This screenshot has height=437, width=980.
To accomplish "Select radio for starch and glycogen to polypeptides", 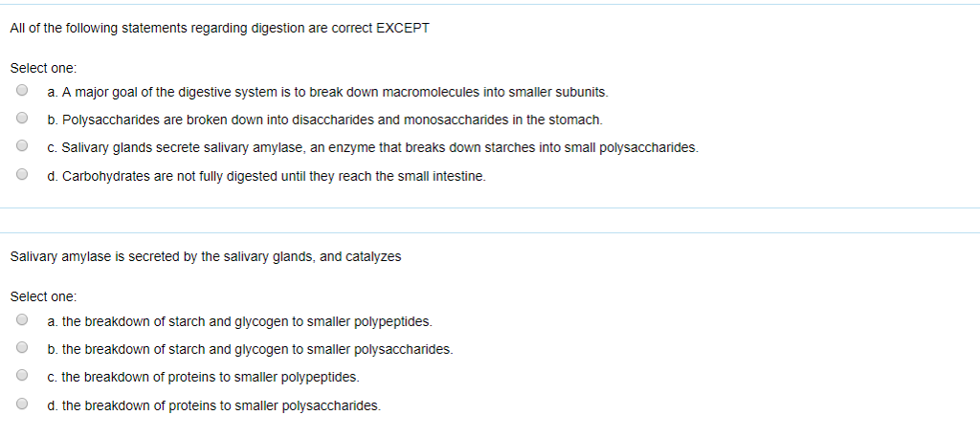I will (x=21, y=321).
